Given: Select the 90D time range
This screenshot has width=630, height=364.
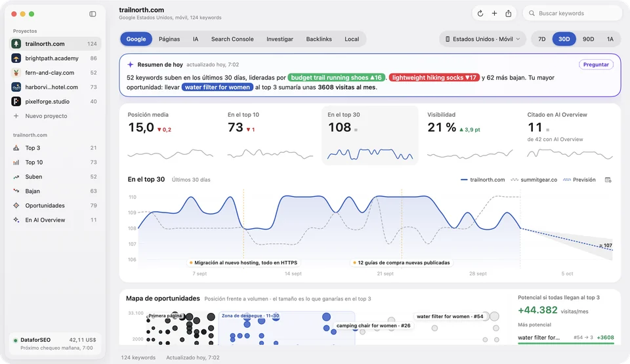Looking at the screenshot, I should pos(588,39).
